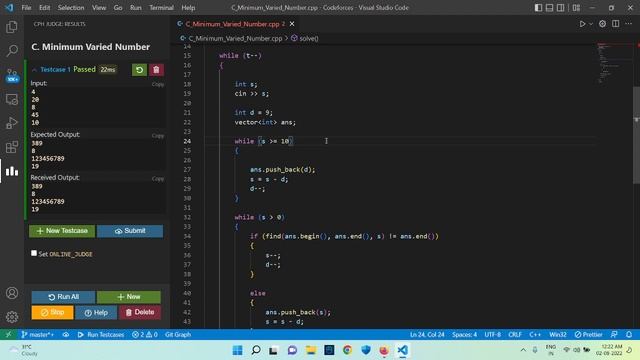Rerun Testcase 1 with green refresh icon
The image size is (640, 360).
pyautogui.click(x=139, y=70)
